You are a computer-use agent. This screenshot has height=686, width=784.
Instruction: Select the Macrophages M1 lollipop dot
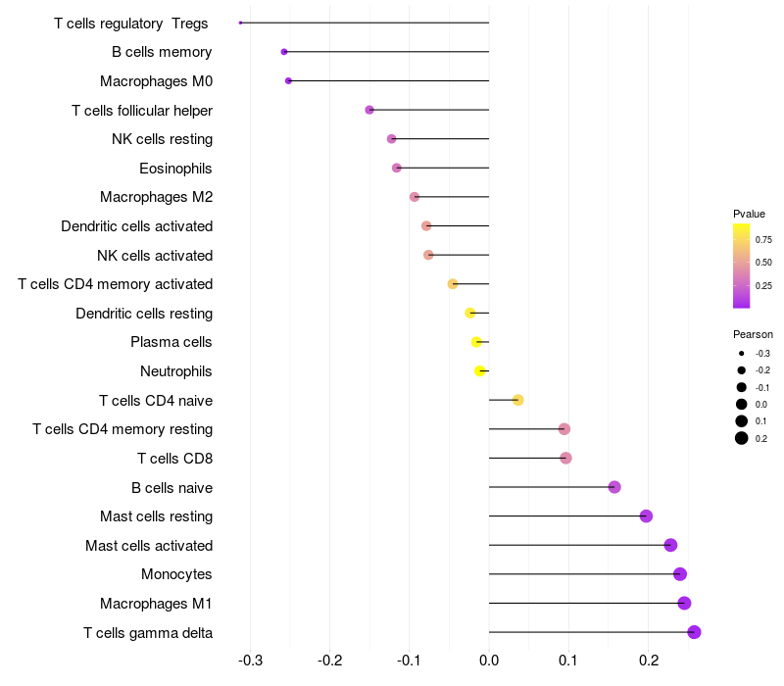pos(684,604)
